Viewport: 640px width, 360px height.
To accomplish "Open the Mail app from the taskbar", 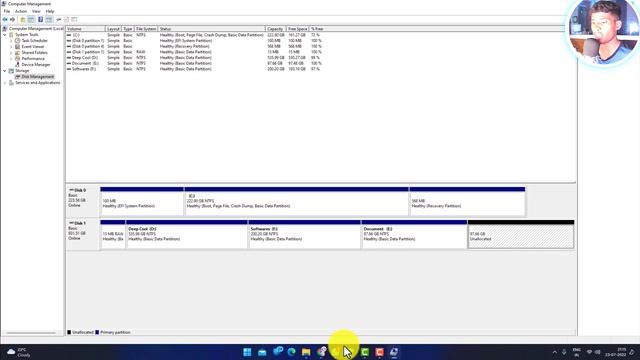I will 262,352.
